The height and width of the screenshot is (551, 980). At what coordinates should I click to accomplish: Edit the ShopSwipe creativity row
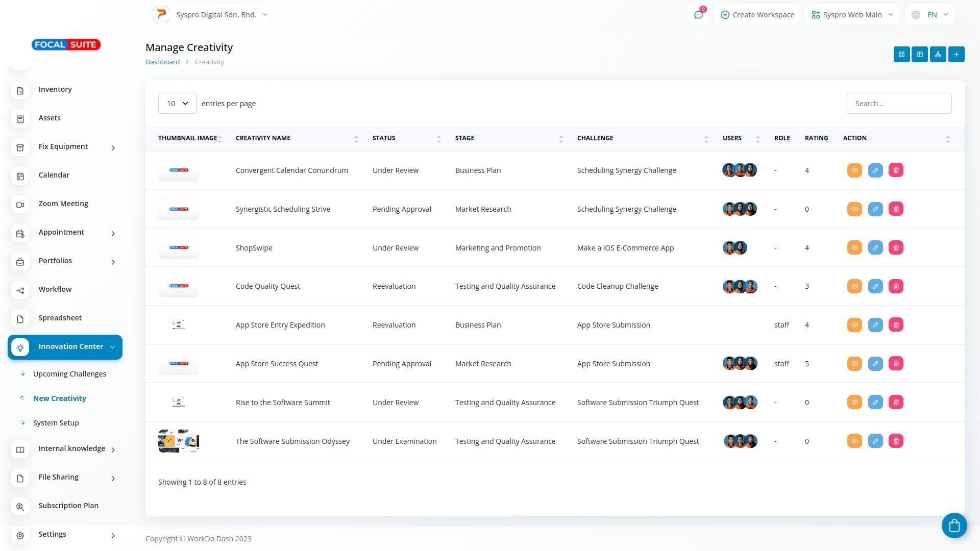click(x=875, y=248)
